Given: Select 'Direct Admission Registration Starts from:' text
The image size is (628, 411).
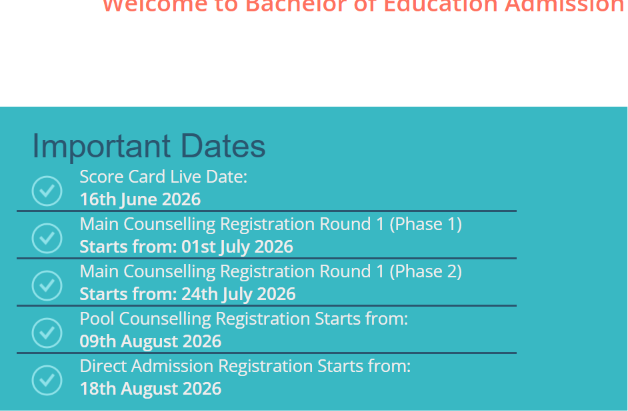Looking at the screenshot, I should point(245,366).
